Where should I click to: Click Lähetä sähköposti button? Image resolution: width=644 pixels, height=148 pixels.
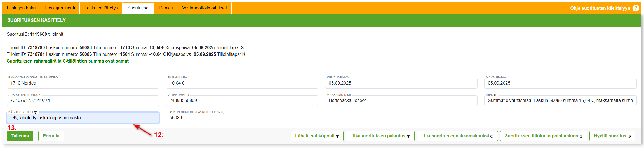coord(317,136)
